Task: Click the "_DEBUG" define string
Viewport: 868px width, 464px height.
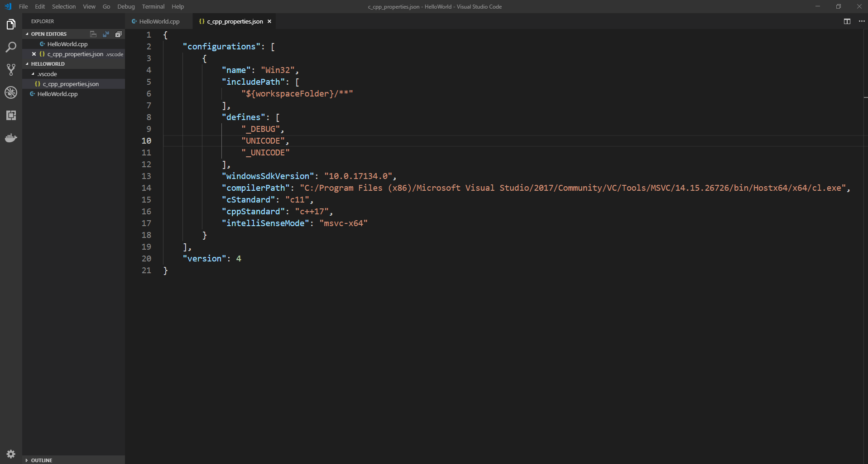Action: 260,129
